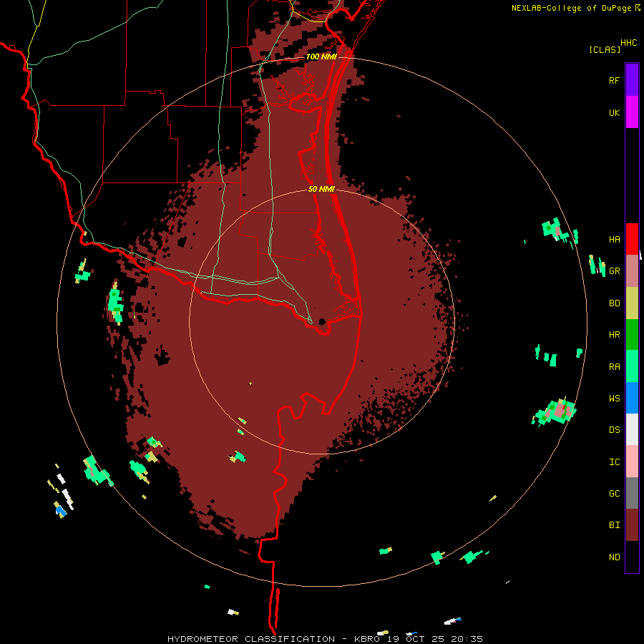This screenshot has height=644, width=644.
Task: Click the RA legend label text
Action: [614, 367]
